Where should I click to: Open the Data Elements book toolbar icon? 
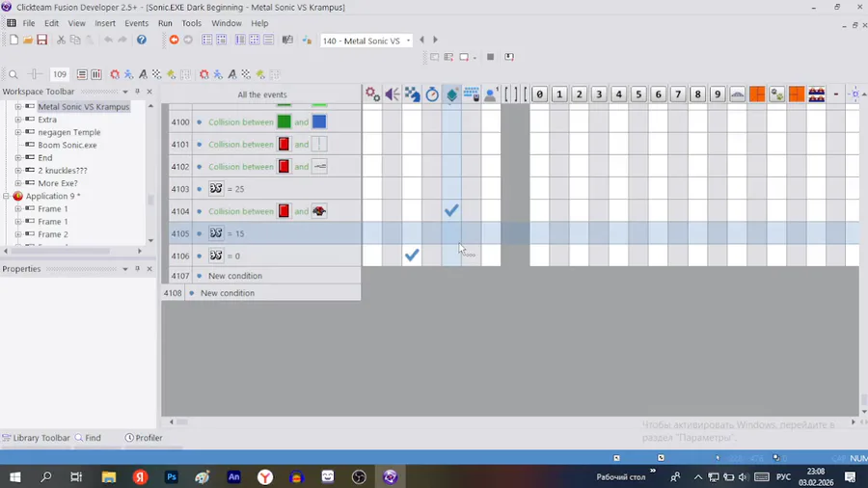coord(287,40)
